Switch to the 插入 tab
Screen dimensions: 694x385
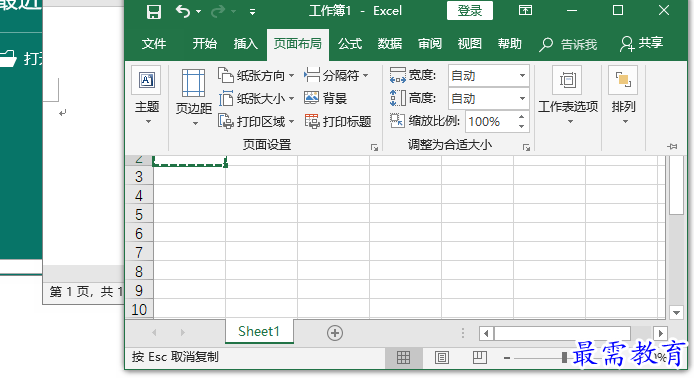246,44
